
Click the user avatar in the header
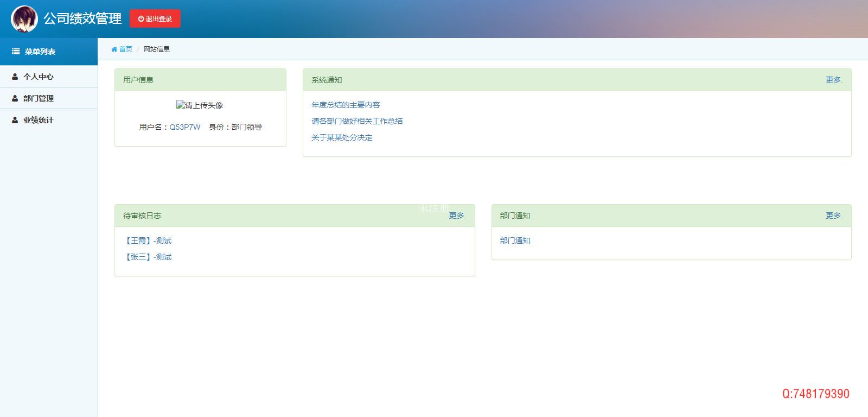pos(24,19)
